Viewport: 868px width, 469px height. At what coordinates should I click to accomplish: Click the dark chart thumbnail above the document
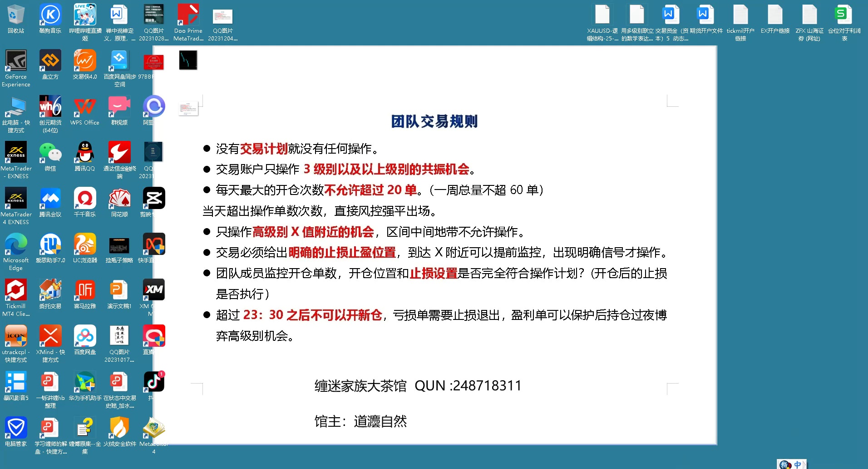pos(188,60)
